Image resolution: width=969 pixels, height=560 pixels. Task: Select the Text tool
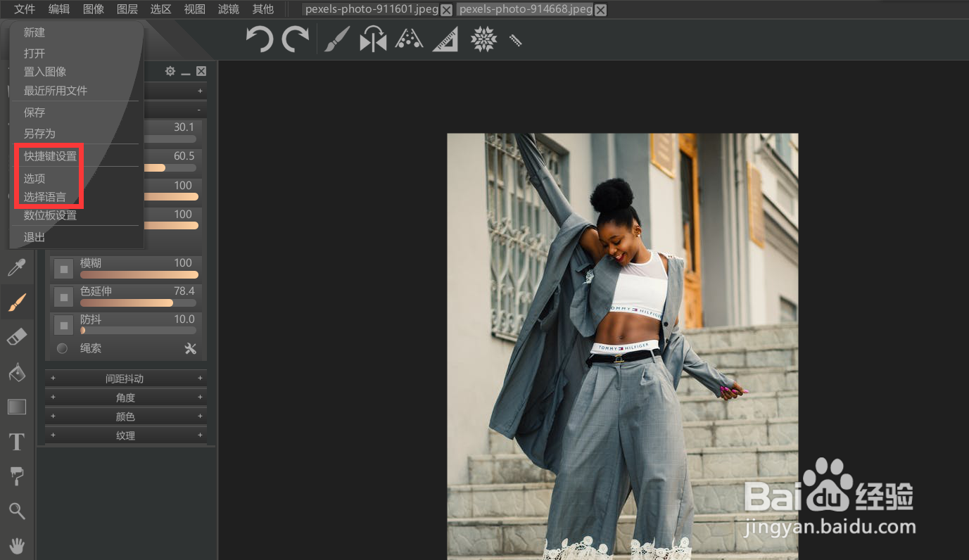tap(17, 442)
